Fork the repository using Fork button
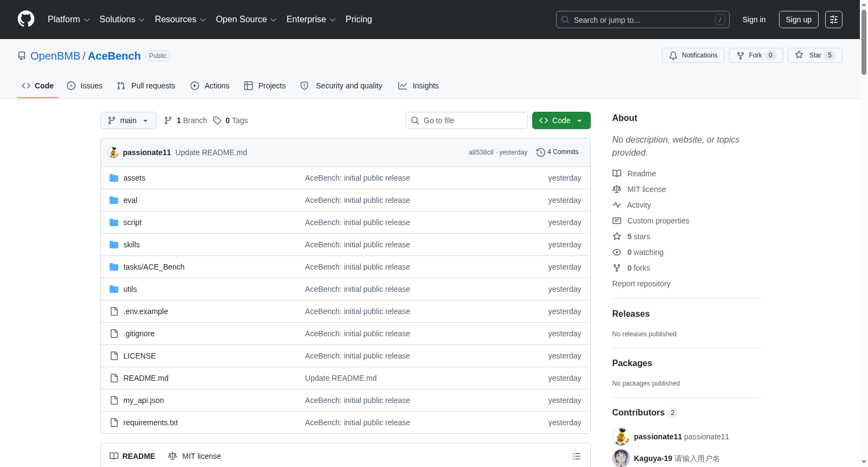The width and height of the screenshot is (868, 467). pyautogui.click(x=756, y=55)
